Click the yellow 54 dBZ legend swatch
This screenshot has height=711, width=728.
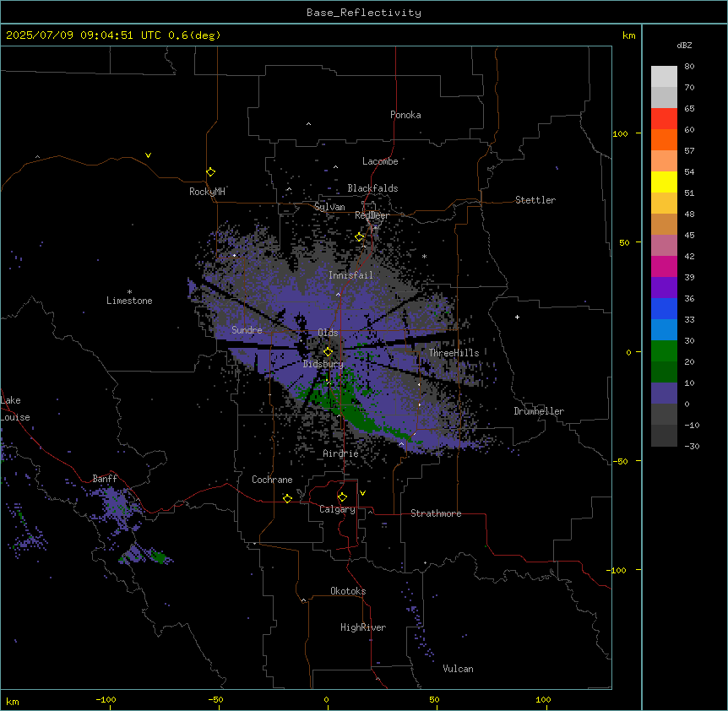(x=664, y=182)
